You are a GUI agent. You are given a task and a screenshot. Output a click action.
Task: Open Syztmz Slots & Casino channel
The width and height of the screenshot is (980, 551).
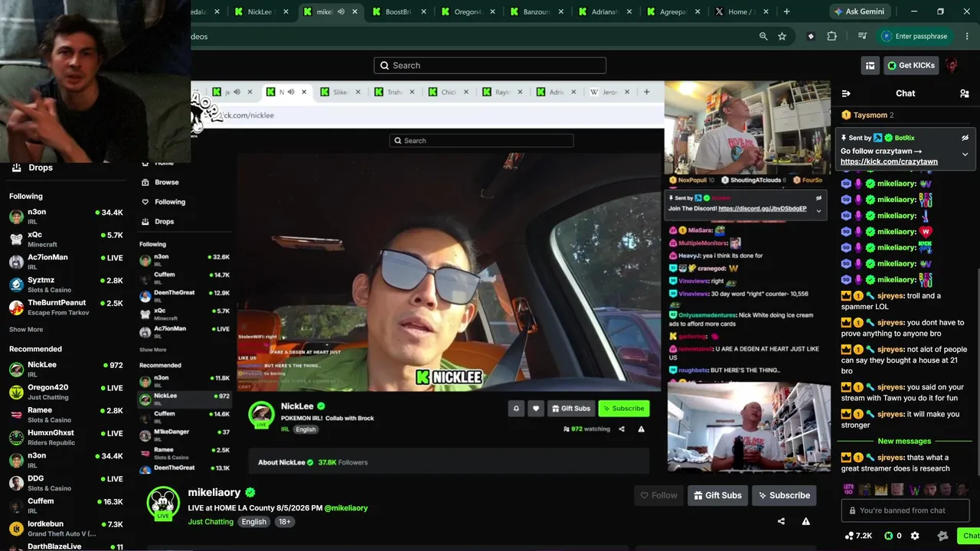(66, 285)
